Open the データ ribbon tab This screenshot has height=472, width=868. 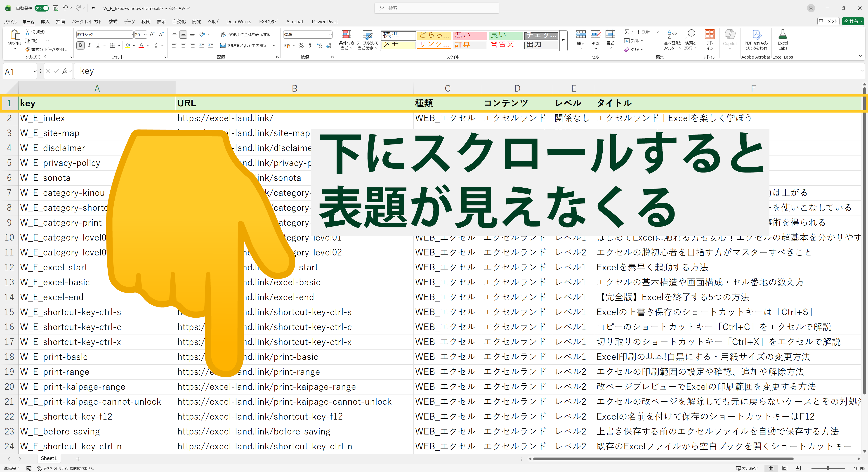pos(129,21)
